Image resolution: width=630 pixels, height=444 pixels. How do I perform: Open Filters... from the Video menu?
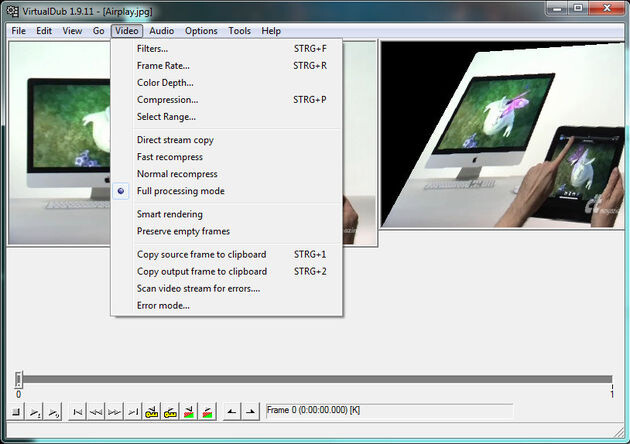coord(152,49)
